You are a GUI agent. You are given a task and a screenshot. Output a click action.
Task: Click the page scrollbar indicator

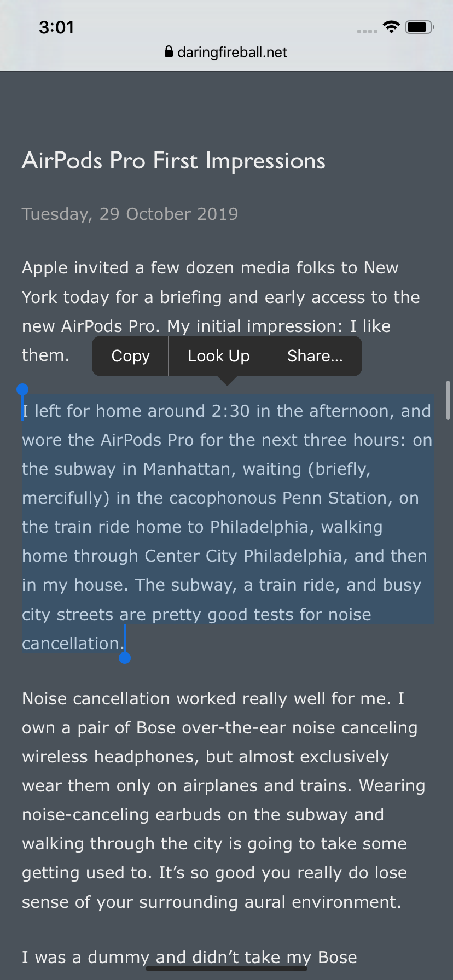coord(448,400)
